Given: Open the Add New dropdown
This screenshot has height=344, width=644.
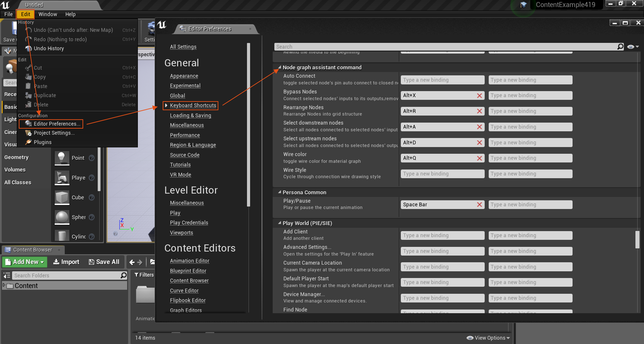Looking at the screenshot, I should click(x=25, y=262).
